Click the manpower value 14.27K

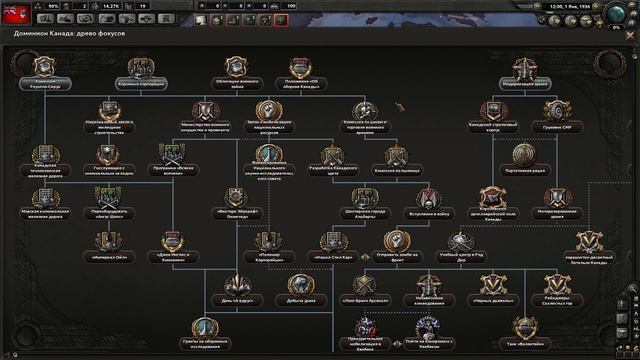pyautogui.click(x=111, y=6)
